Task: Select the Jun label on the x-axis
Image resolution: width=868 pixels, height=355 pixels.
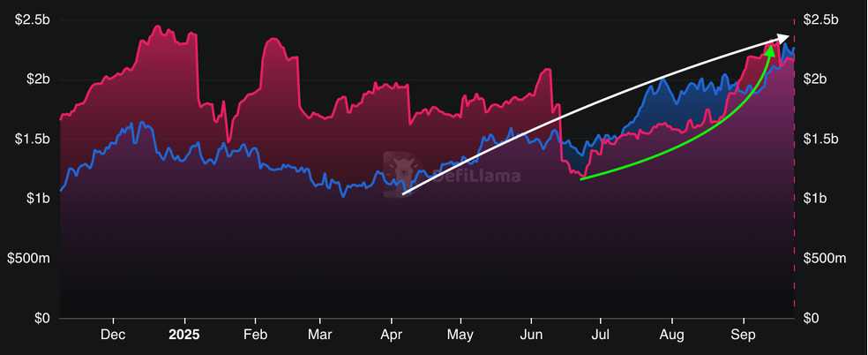Action: pyautogui.click(x=531, y=335)
